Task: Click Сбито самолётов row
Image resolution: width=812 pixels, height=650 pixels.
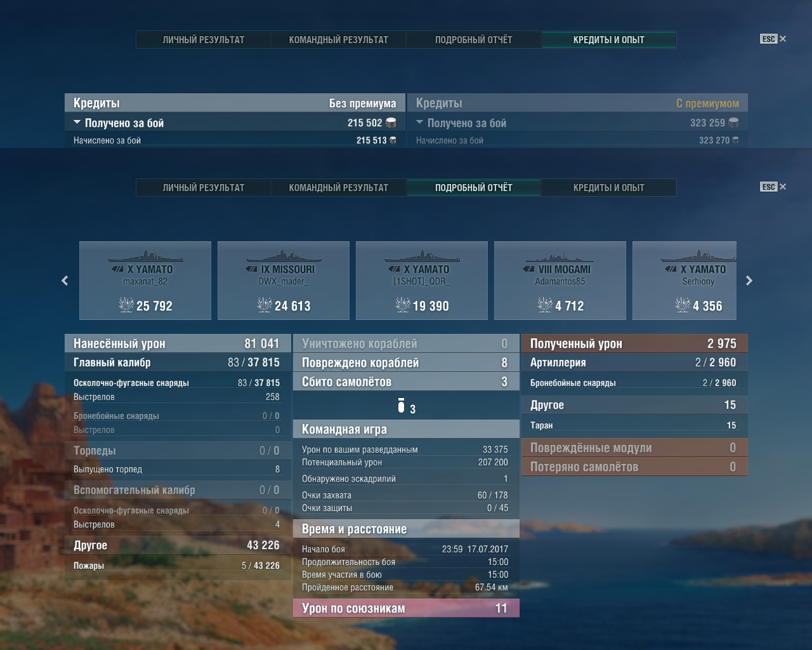Action: click(406, 381)
